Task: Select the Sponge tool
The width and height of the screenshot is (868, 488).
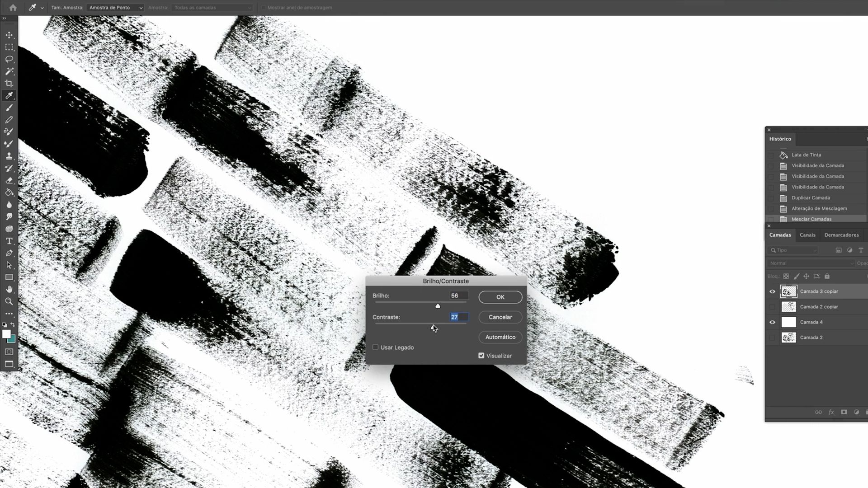Action: (x=9, y=229)
